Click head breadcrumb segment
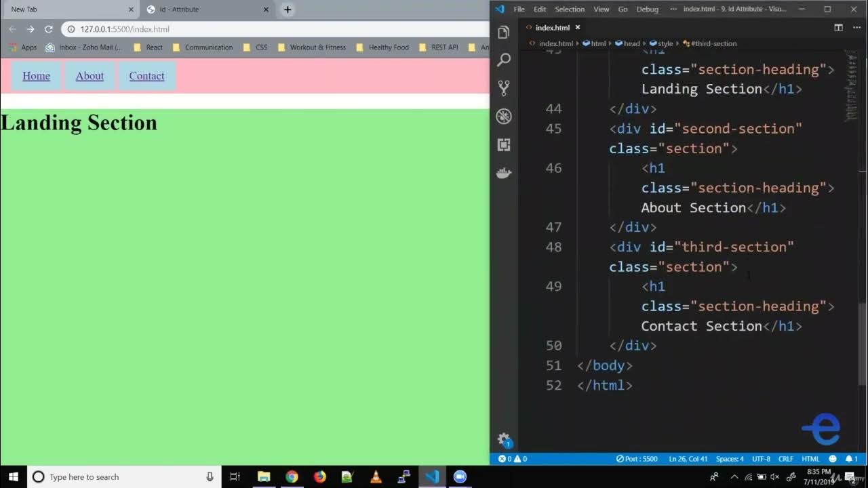 (627, 43)
